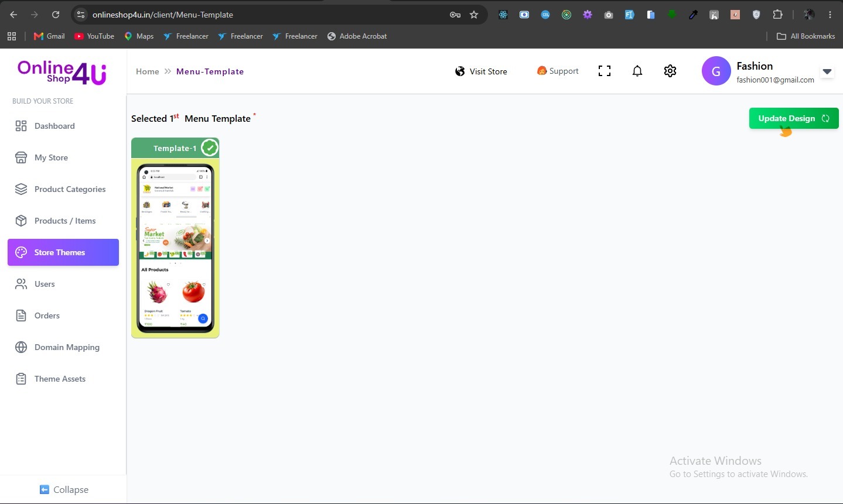Click the My Store shop icon
This screenshot has height=504, width=843.
click(x=21, y=157)
